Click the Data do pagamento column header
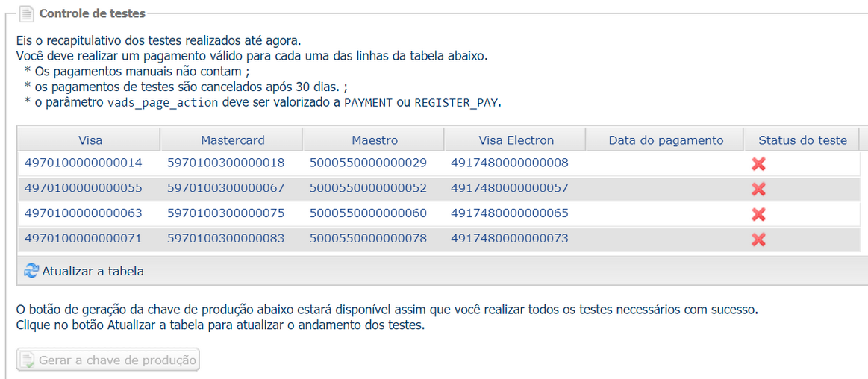This screenshot has height=379, width=868. click(666, 140)
